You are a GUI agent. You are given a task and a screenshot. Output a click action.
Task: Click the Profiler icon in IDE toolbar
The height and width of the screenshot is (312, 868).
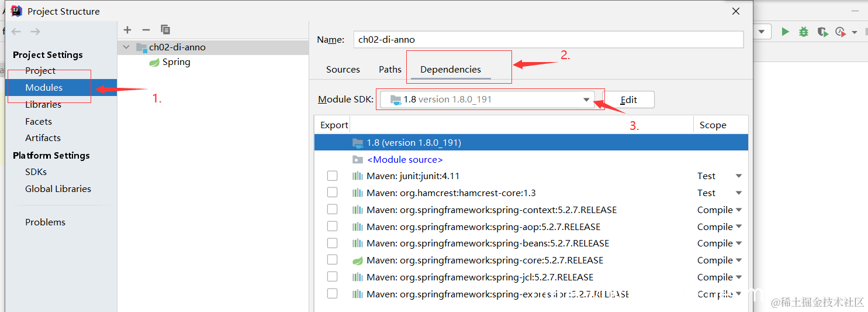tap(841, 32)
